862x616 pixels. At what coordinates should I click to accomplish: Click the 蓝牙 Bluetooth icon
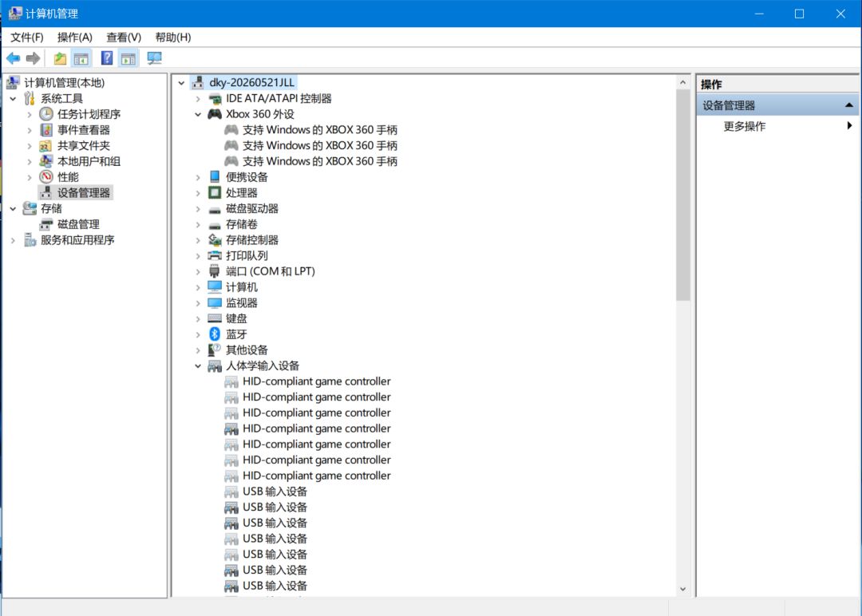(215, 334)
